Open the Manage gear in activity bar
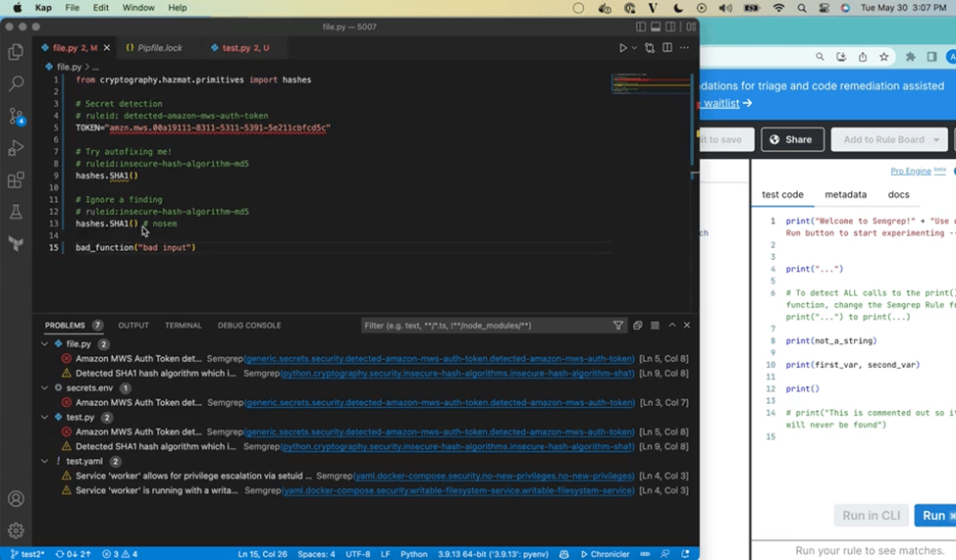Image resolution: width=956 pixels, height=560 pixels. (x=16, y=531)
